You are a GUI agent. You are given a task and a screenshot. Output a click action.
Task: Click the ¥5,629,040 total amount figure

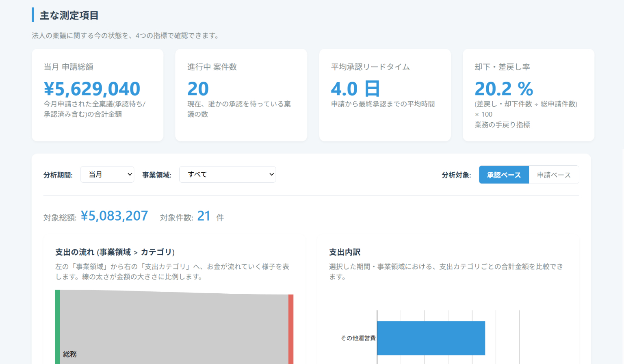[x=91, y=89]
